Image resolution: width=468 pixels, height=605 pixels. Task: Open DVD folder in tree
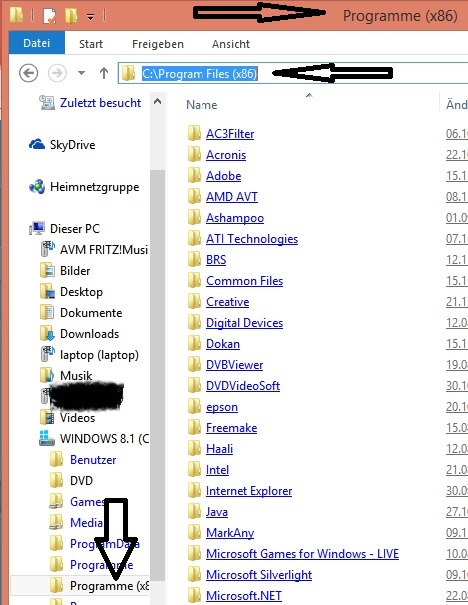tap(81, 480)
